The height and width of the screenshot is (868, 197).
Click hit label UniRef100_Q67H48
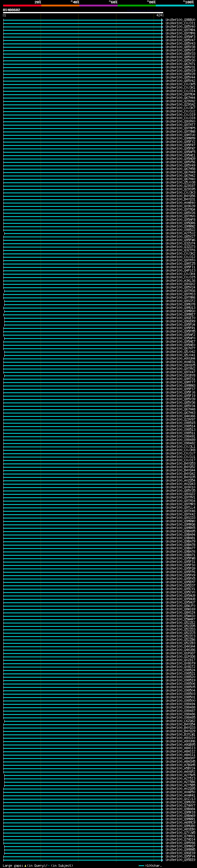pos(180,410)
